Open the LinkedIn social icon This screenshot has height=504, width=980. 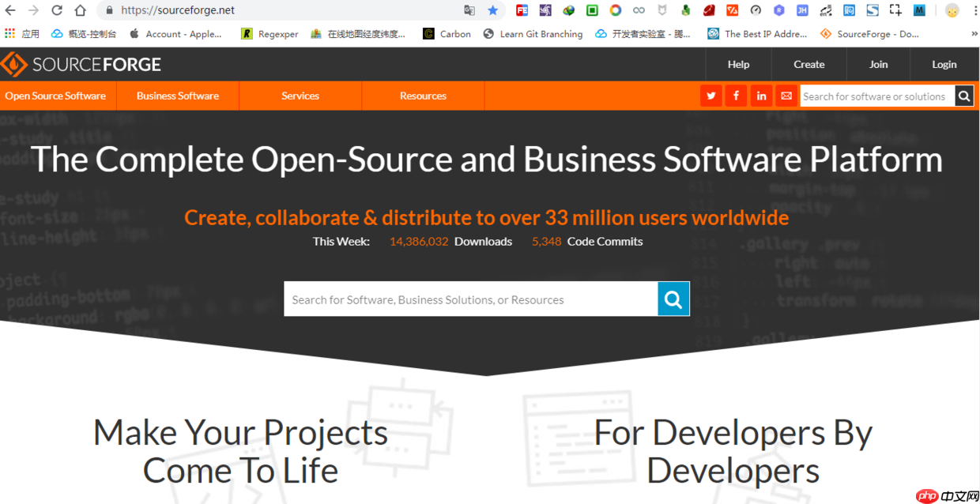pos(761,96)
